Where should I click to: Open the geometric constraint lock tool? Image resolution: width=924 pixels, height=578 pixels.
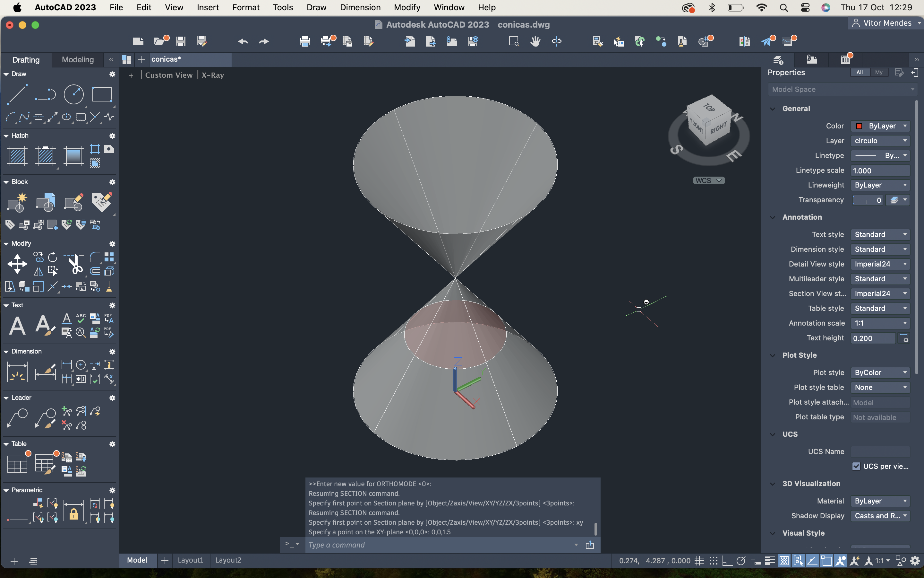click(x=74, y=511)
